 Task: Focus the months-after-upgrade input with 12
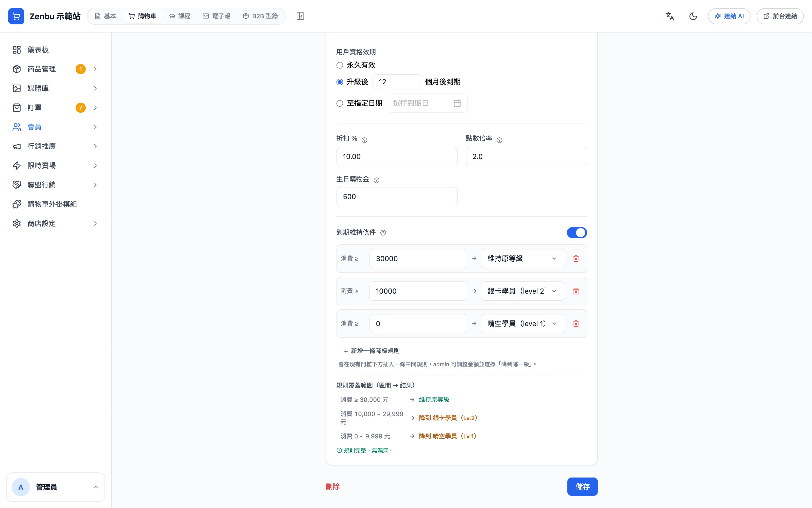(x=397, y=82)
